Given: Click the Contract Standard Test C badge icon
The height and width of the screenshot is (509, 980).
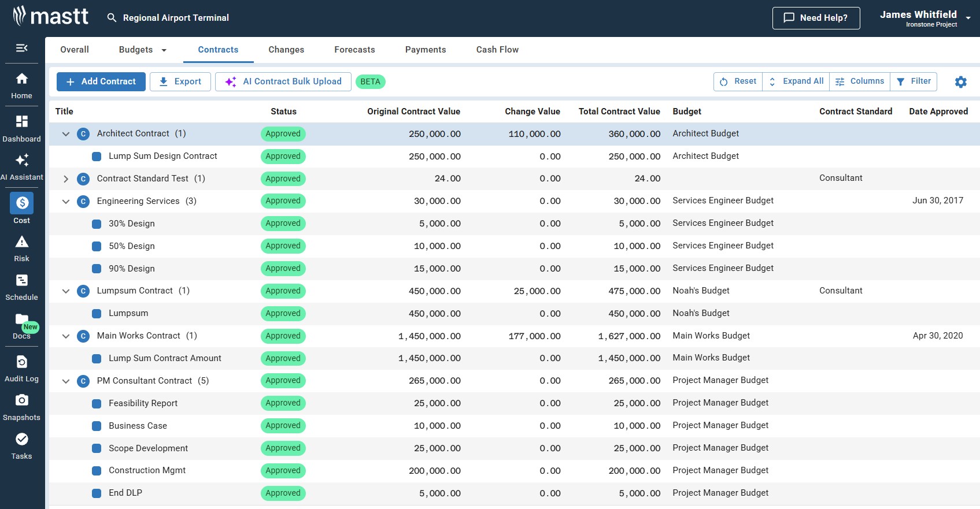Looking at the screenshot, I should (83, 179).
